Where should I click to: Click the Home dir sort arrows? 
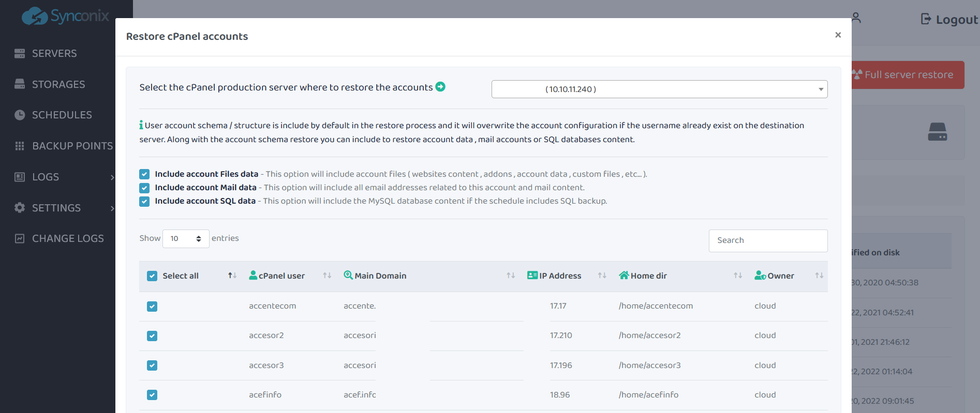(738, 276)
